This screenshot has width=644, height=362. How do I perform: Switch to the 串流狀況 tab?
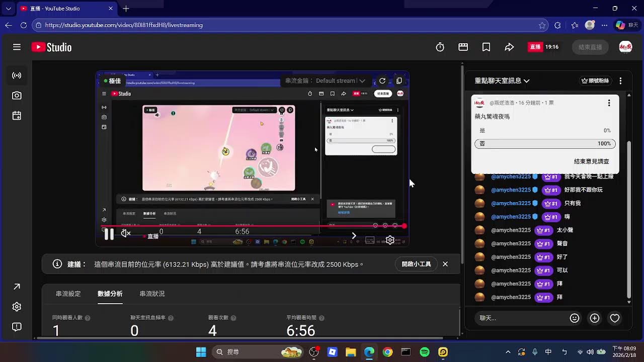(x=152, y=294)
